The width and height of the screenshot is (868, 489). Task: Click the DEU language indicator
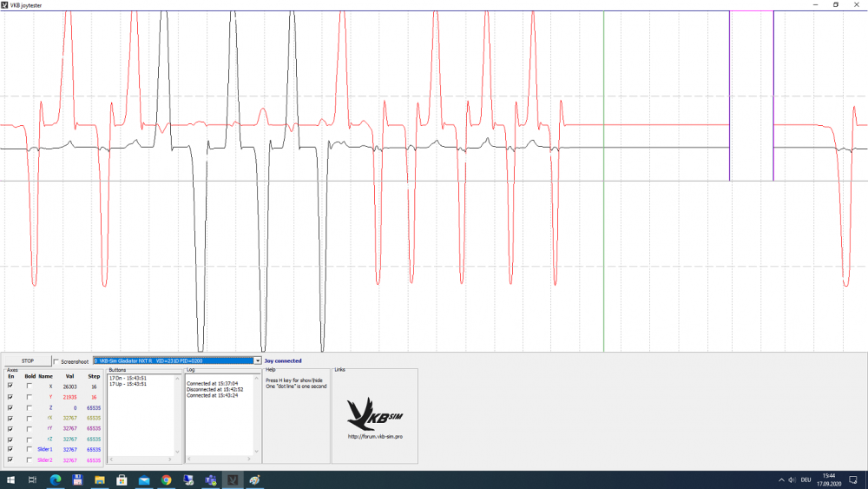[806, 479]
